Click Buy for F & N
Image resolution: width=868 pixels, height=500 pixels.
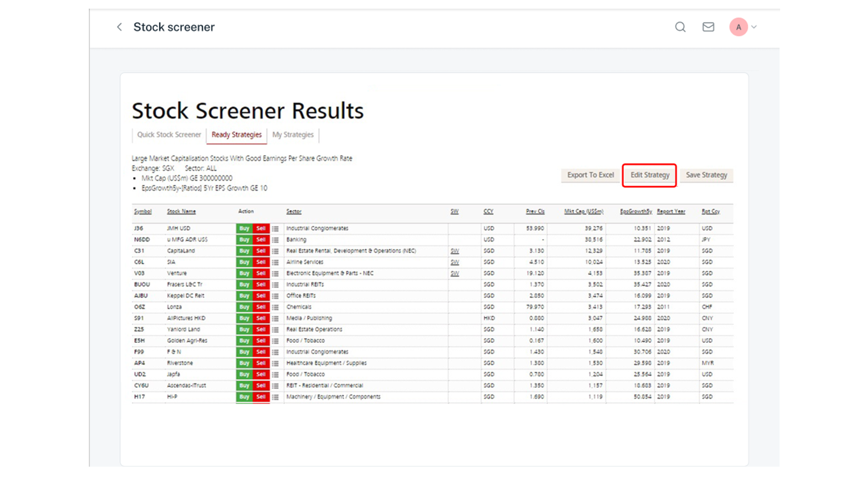pyautogui.click(x=244, y=352)
